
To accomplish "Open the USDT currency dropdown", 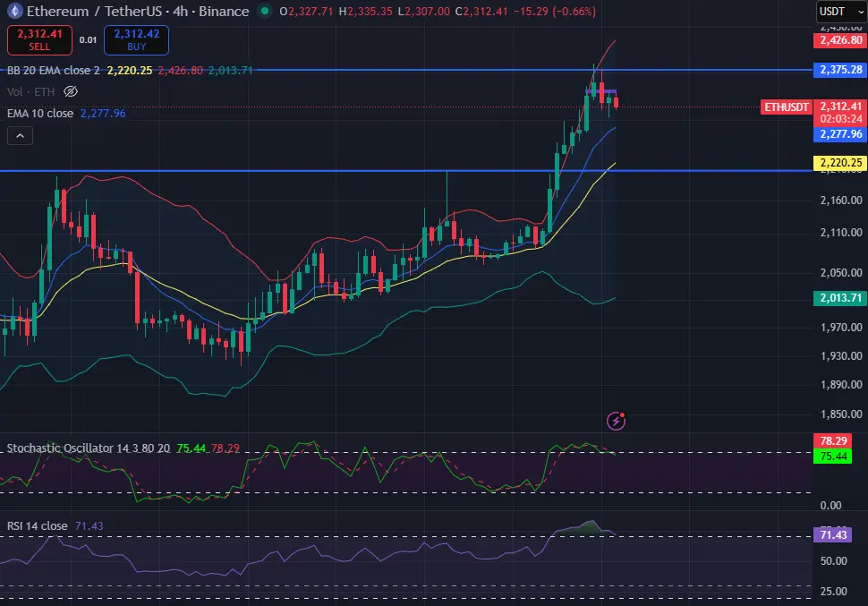I will (840, 12).
